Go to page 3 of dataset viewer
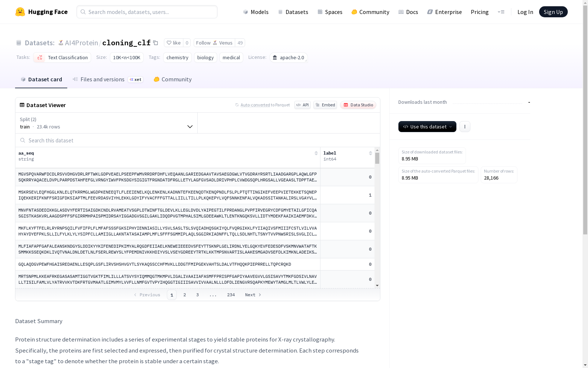Image resolution: width=588 pixels, height=368 pixels. [197, 295]
